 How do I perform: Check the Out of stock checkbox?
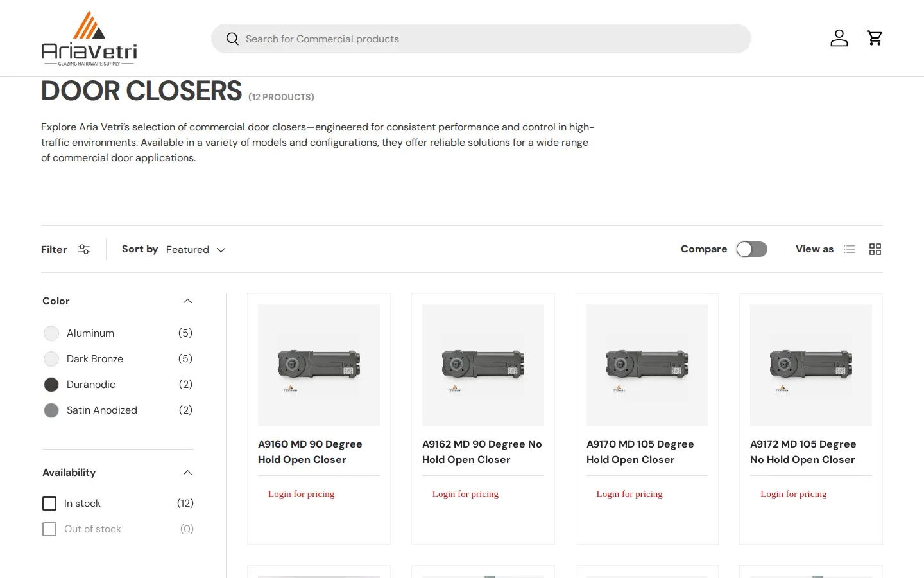[x=49, y=529]
